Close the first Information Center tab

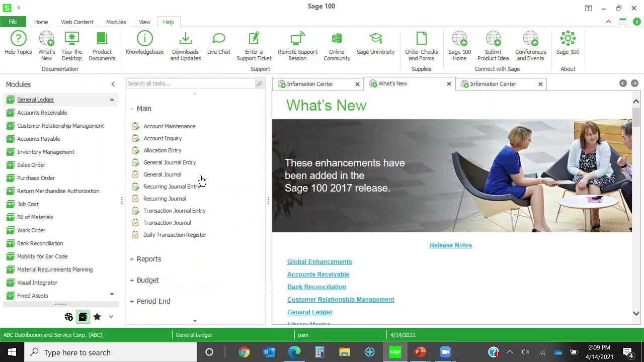[x=357, y=84]
